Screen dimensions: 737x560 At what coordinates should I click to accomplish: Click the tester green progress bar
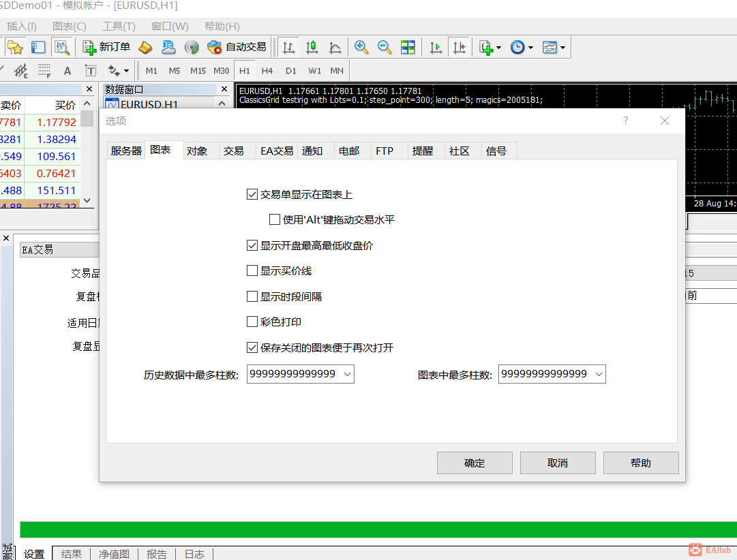[x=378, y=529]
